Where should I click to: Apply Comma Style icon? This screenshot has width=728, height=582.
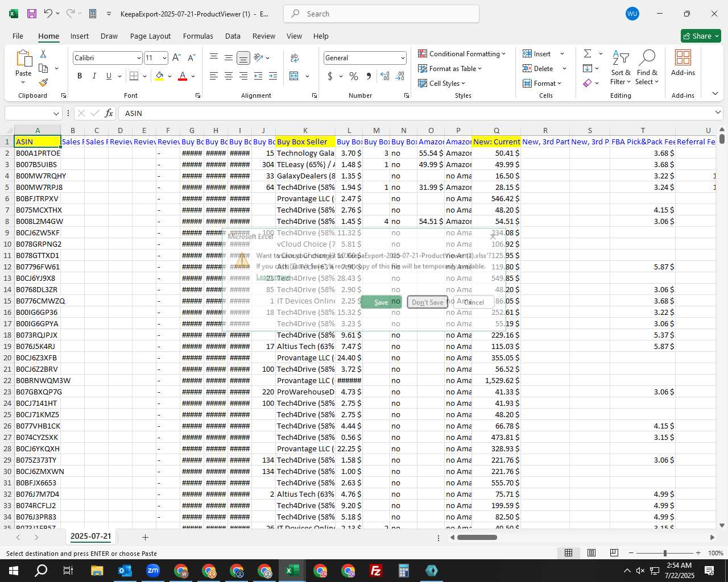[369, 76]
